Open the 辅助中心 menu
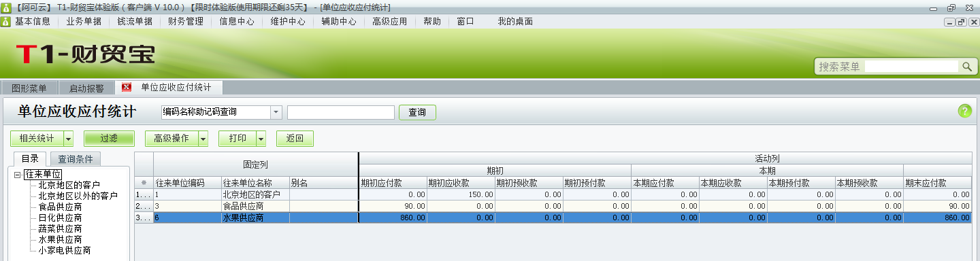Screen dimensions: 980x261 click(339, 21)
